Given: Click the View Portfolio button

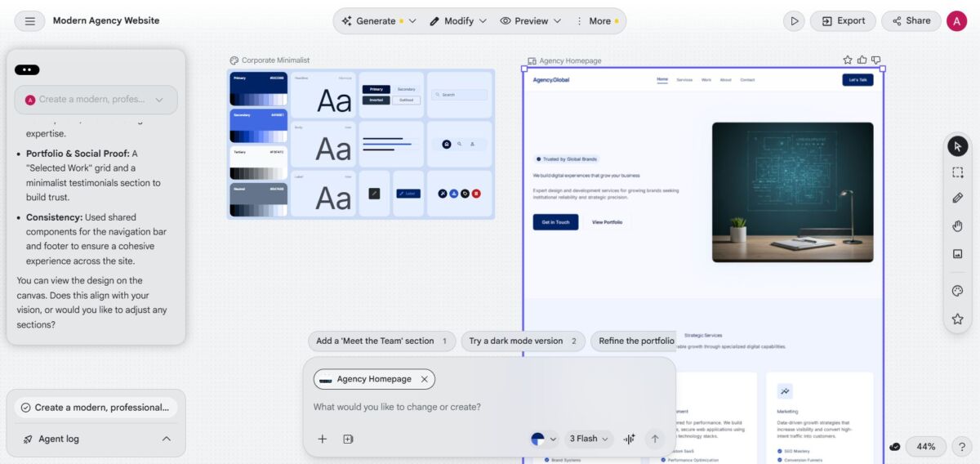Looking at the screenshot, I should pos(607,222).
